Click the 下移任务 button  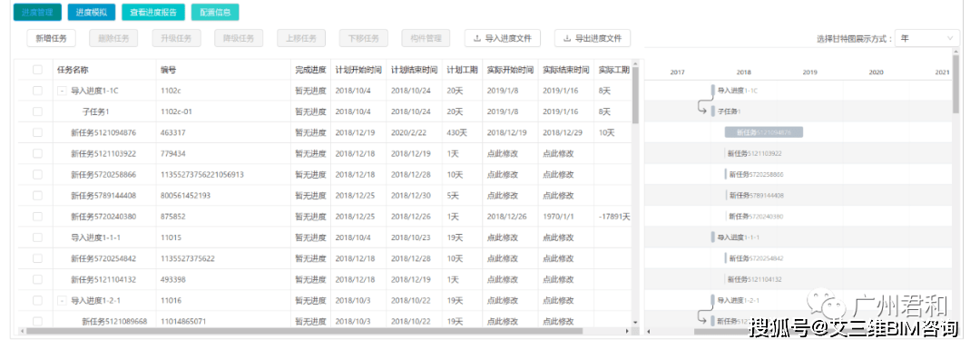pos(364,38)
